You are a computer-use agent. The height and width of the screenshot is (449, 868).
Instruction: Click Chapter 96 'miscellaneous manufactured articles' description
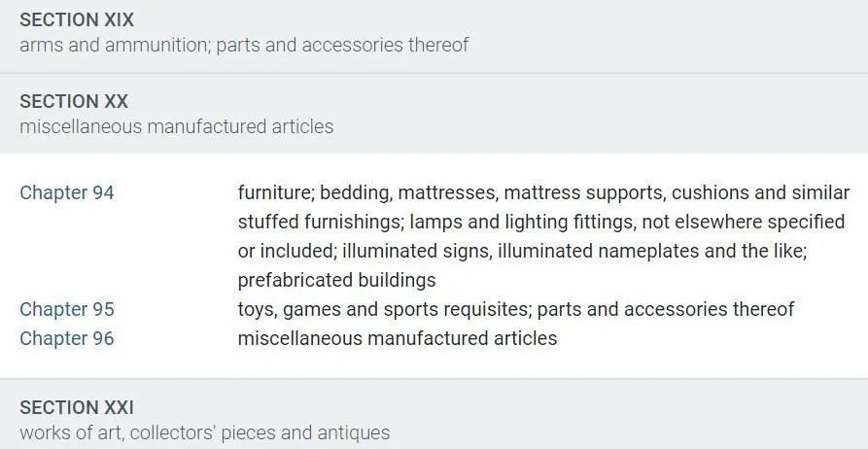click(x=398, y=338)
